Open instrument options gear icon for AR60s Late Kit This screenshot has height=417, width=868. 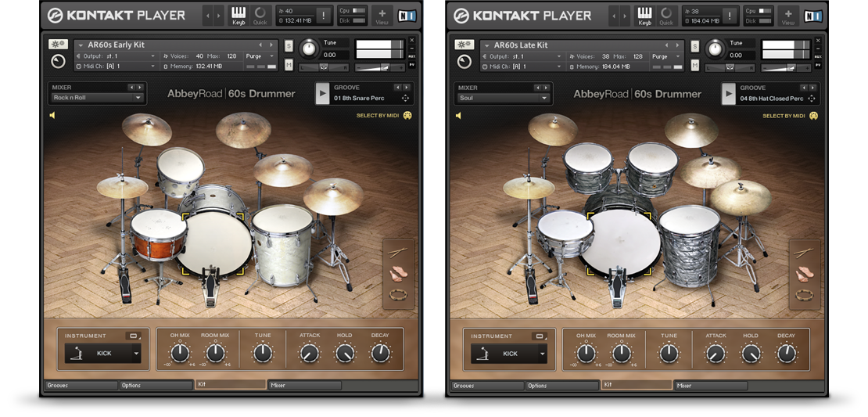(x=464, y=45)
